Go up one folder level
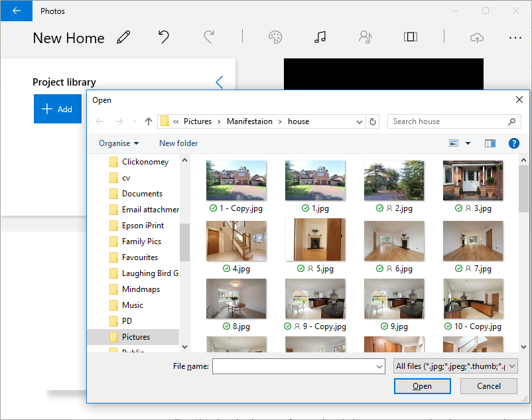 (x=149, y=121)
